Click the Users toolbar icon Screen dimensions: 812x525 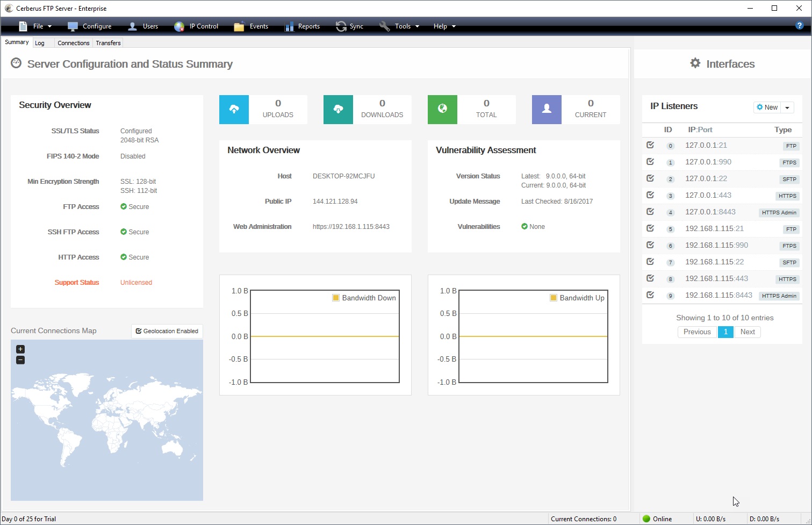coord(133,26)
